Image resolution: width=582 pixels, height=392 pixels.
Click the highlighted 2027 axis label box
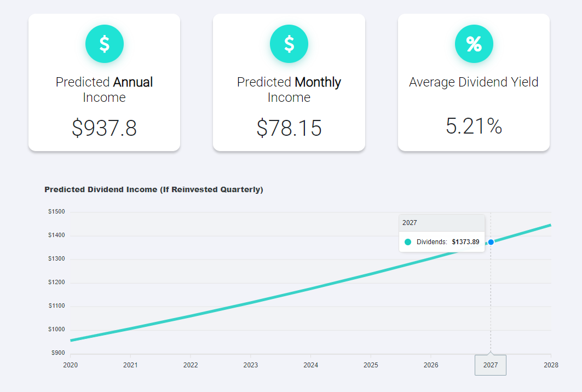coord(491,365)
